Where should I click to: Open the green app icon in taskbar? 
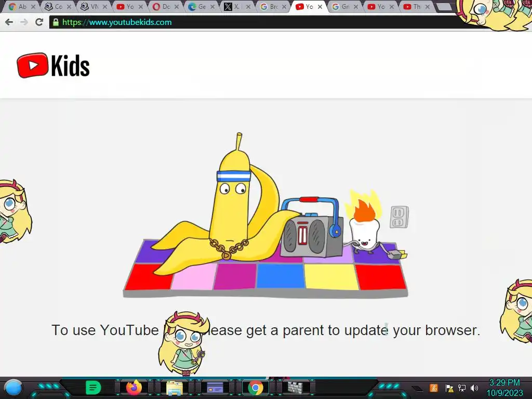click(x=93, y=388)
